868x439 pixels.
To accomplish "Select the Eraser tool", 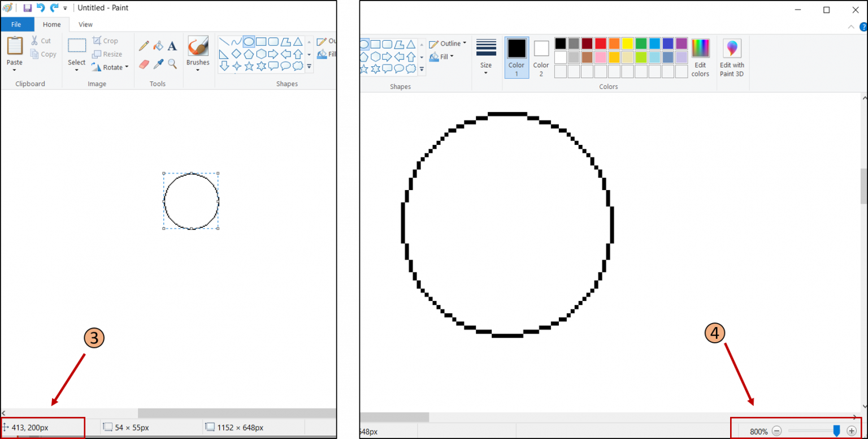I will click(144, 64).
